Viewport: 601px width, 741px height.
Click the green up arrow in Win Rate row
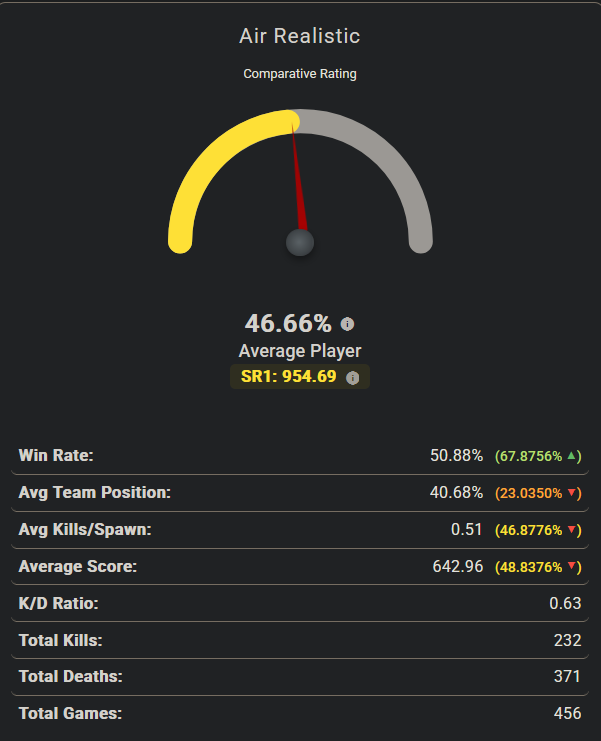point(572,456)
